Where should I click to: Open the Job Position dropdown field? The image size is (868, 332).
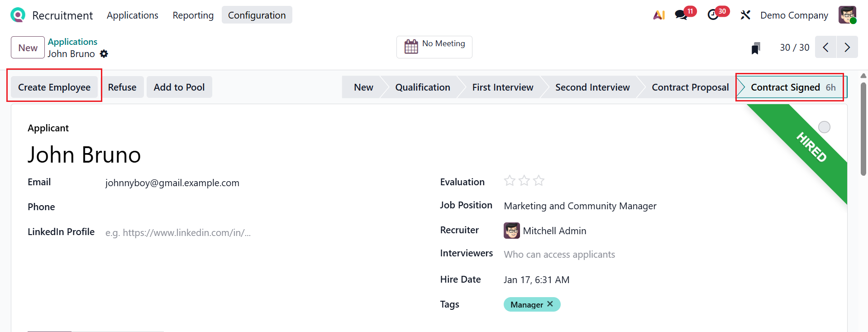580,206
